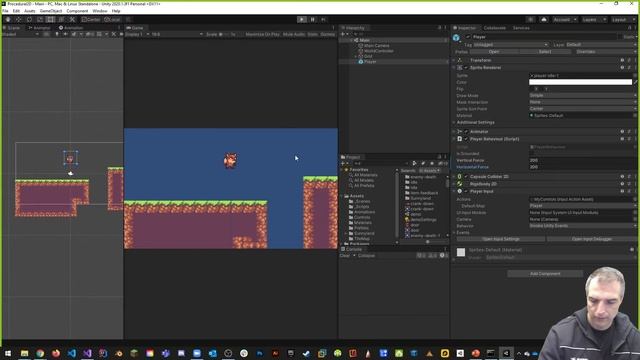Viewport: 640px width, 360px height.
Task: Open the Player Input Behavior dropdown
Action: click(x=582, y=226)
